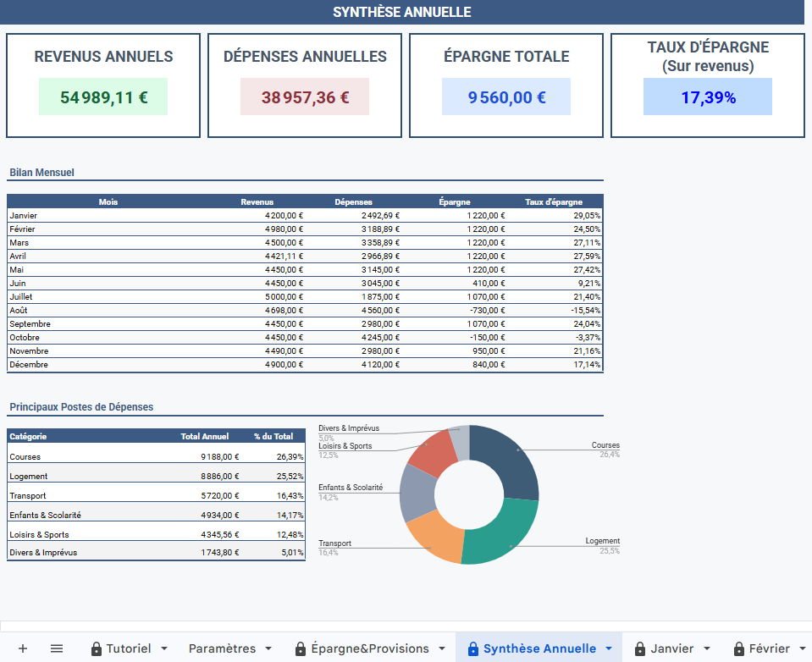Screen dimensions: 812x662
Task: Click the lock icon on Tutoriel tab
Action: (97, 648)
